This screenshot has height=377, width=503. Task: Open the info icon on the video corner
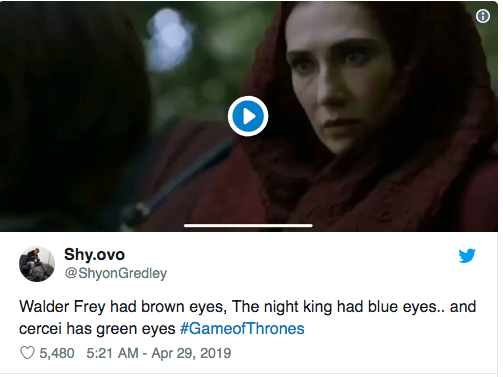(483, 16)
